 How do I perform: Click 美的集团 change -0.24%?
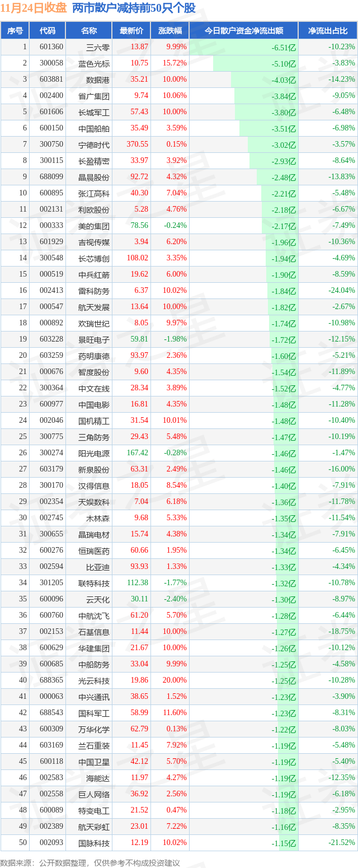click(175, 226)
